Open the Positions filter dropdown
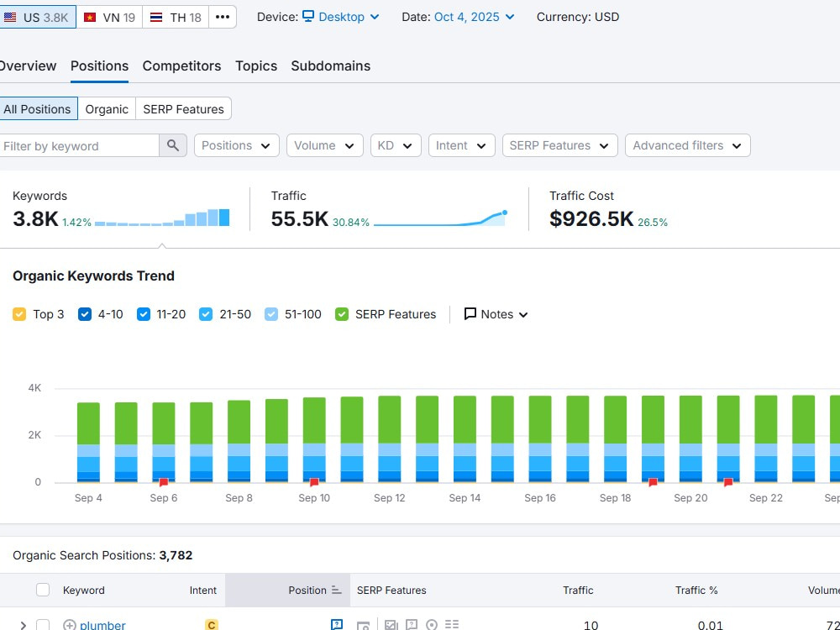840x630 pixels. (x=236, y=145)
